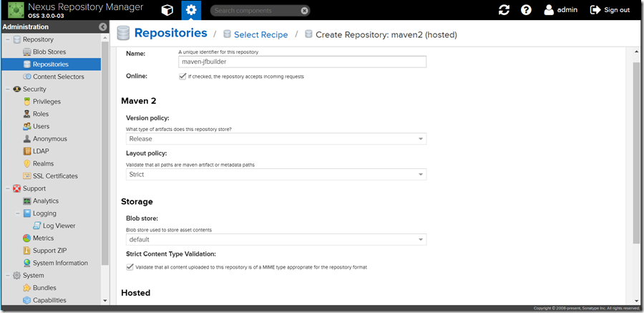644x313 pixels.
Task: Open Logging in the sidebar tree
Action: tap(45, 213)
